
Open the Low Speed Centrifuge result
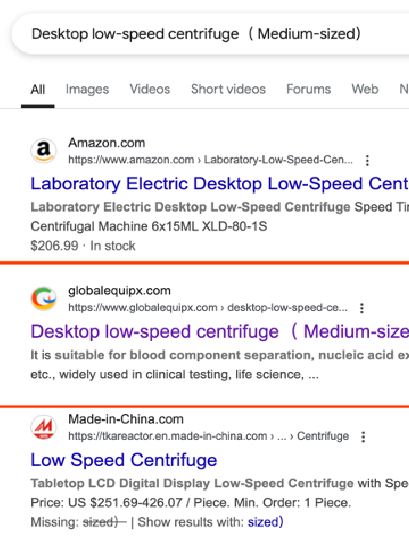pyautogui.click(x=124, y=460)
